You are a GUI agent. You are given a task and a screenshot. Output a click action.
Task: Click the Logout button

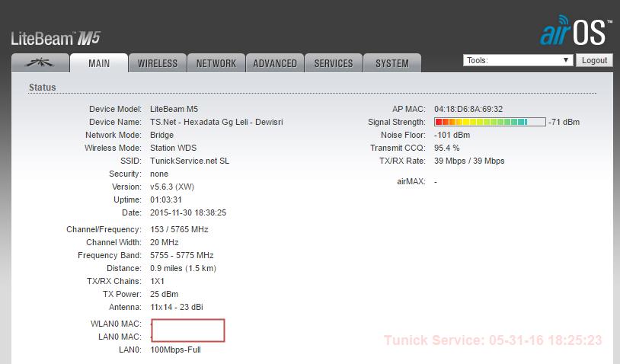pos(594,60)
